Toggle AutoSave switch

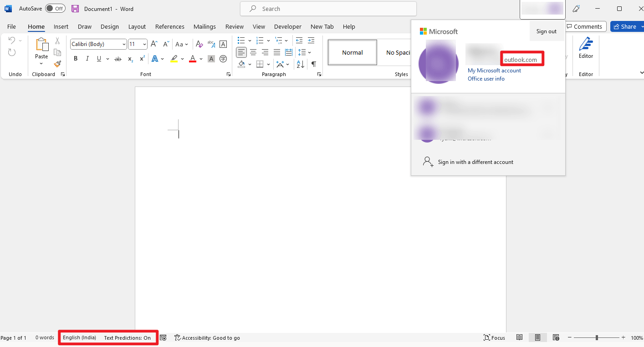(x=55, y=9)
